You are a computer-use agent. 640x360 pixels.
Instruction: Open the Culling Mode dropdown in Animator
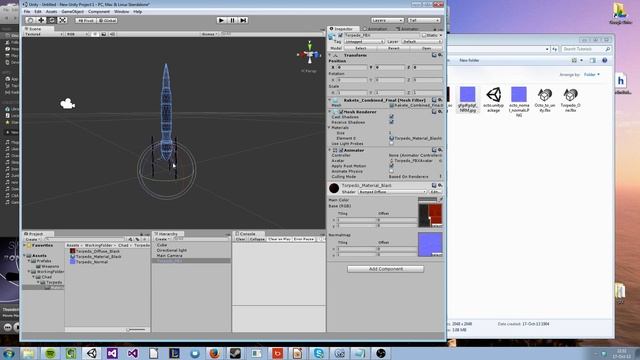[x=415, y=177]
